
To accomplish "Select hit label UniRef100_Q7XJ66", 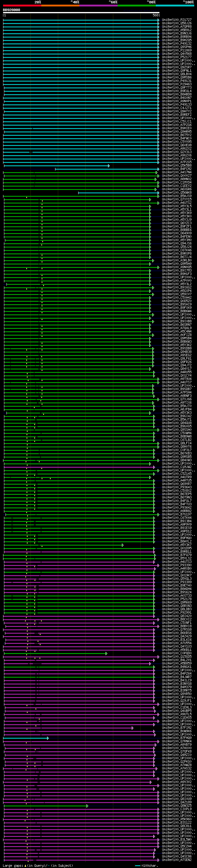I will pyautogui.click(x=176, y=399).
